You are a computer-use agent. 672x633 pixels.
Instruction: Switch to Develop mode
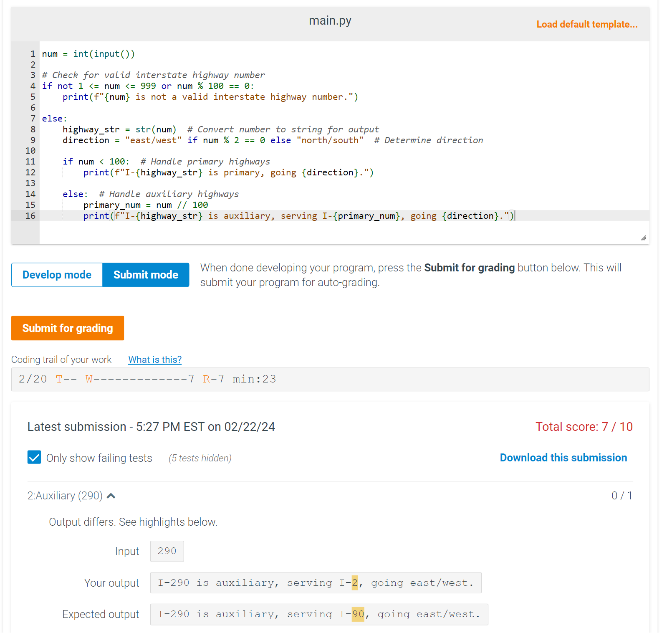(57, 275)
